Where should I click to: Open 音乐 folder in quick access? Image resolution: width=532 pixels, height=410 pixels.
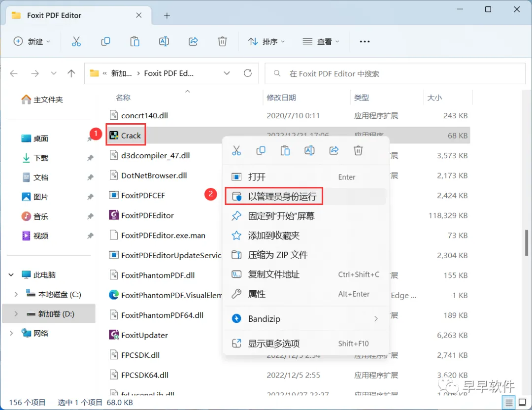pyautogui.click(x=35, y=216)
